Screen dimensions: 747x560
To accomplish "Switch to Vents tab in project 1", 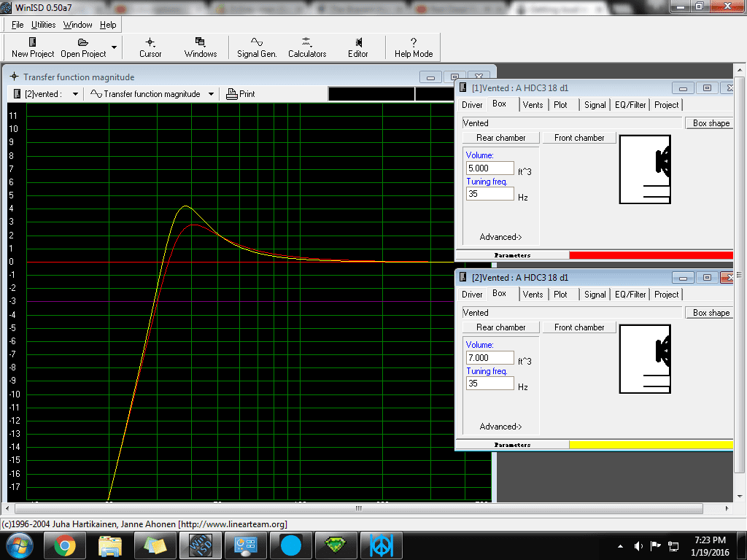I will tap(533, 105).
